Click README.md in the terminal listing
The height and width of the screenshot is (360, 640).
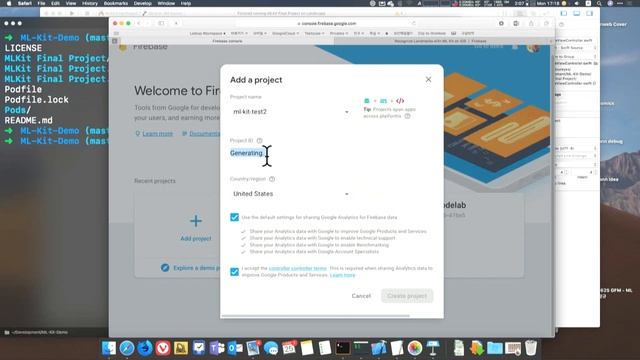pos(29,120)
